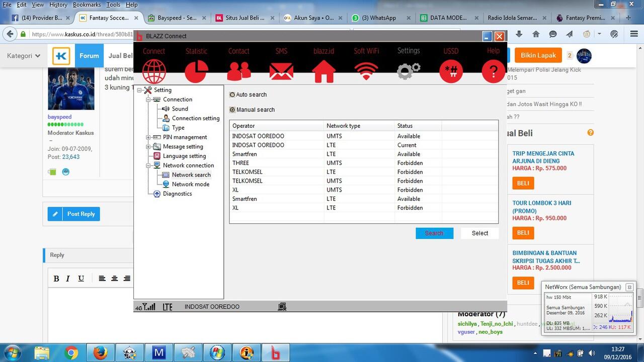Screen dimensions: 644x362
Task: Click the paper plane icon in Firefox toolbar
Action: click(570, 34)
